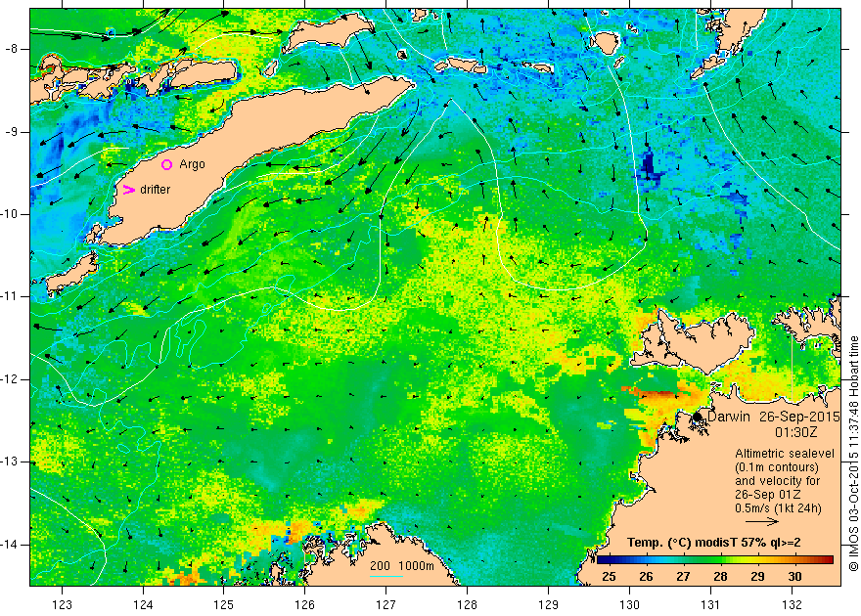Click the IMOS copyright timestamp text
Image resolution: width=861 pixels, height=616 pixels.
(x=853, y=455)
